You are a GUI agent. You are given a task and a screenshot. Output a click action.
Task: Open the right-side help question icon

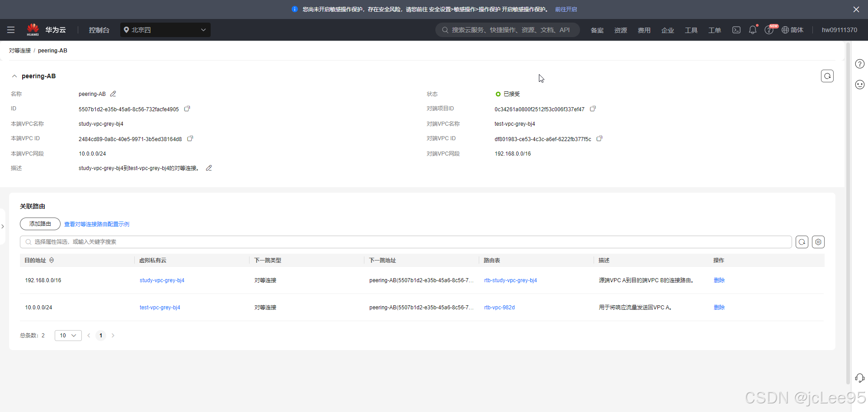point(860,64)
